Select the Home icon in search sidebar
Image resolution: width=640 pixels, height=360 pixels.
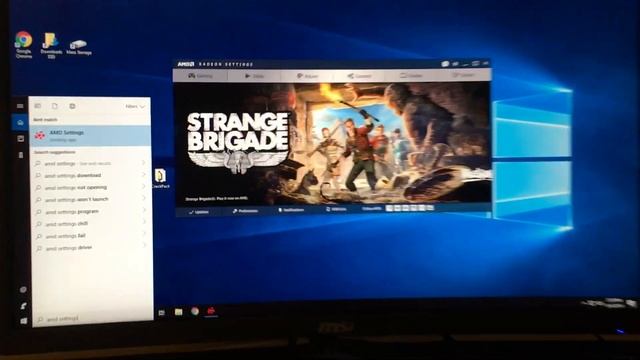[x=20, y=122]
